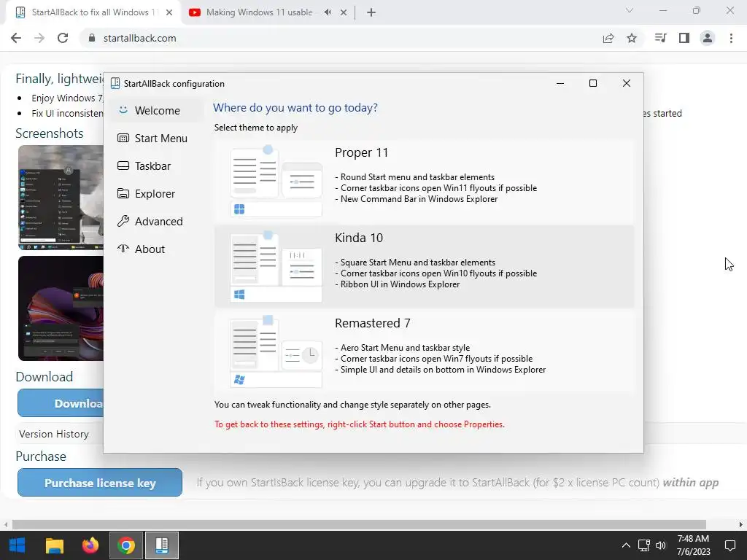
Task: Apply the Kinda 10 theme
Action: tap(424, 267)
